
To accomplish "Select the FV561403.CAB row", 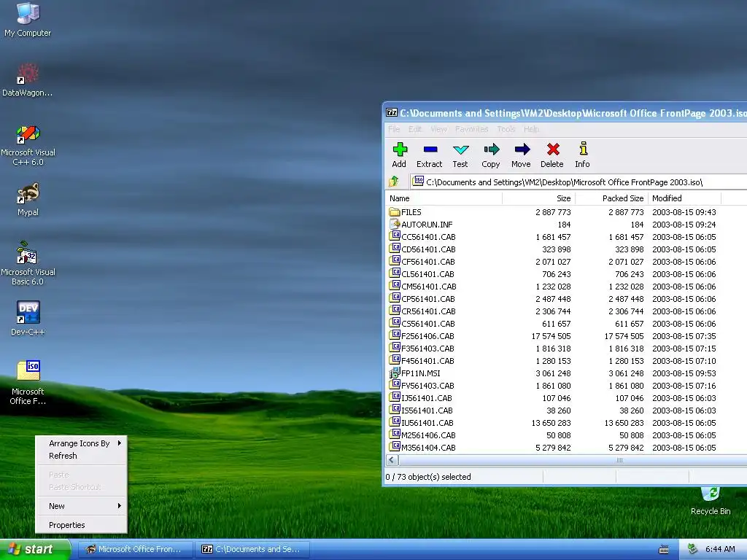I will tap(566, 386).
